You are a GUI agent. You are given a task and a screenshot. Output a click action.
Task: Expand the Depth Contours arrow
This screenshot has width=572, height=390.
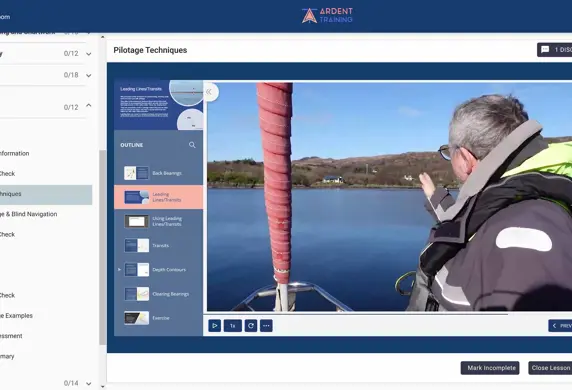click(x=119, y=270)
